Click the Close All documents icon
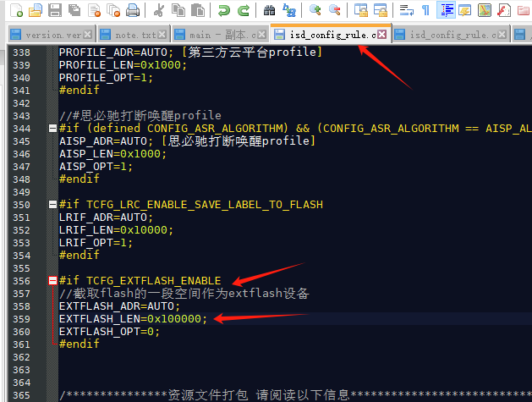This screenshot has height=402, width=532. [113, 10]
